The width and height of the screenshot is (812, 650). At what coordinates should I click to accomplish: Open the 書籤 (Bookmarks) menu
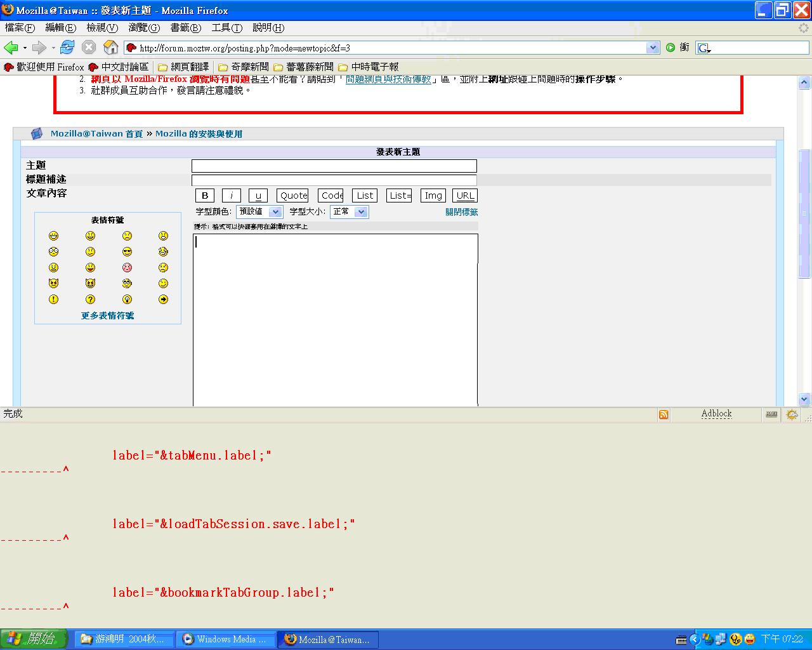tap(185, 28)
